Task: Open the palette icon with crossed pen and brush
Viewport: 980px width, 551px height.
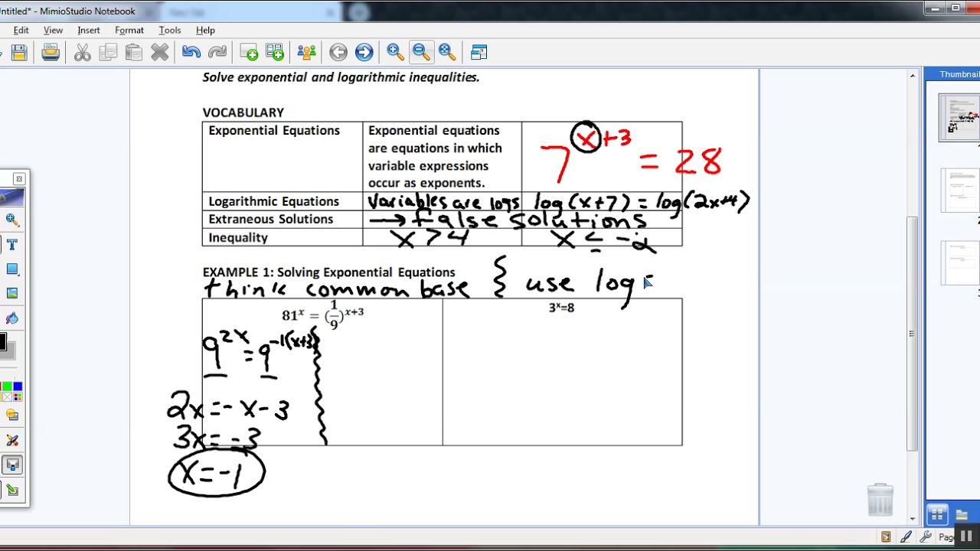Action: pyautogui.click(x=12, y=440)
